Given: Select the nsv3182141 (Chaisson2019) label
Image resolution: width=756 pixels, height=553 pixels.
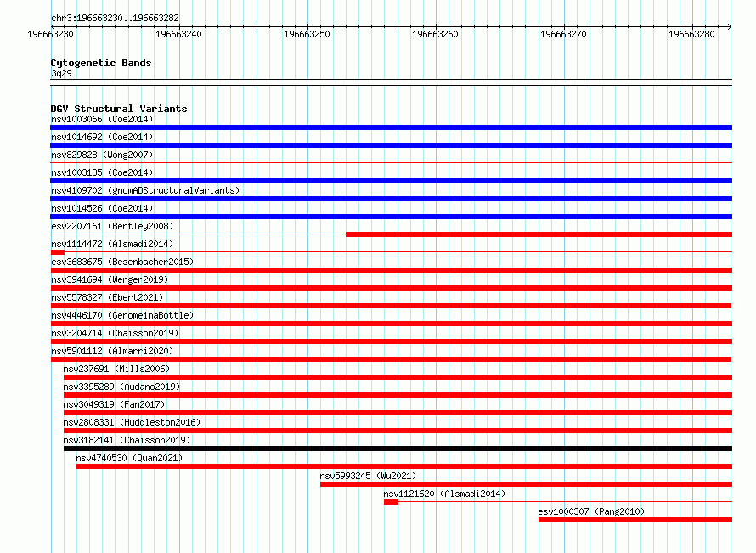Looking at the screenshot, I should point(127,440).
